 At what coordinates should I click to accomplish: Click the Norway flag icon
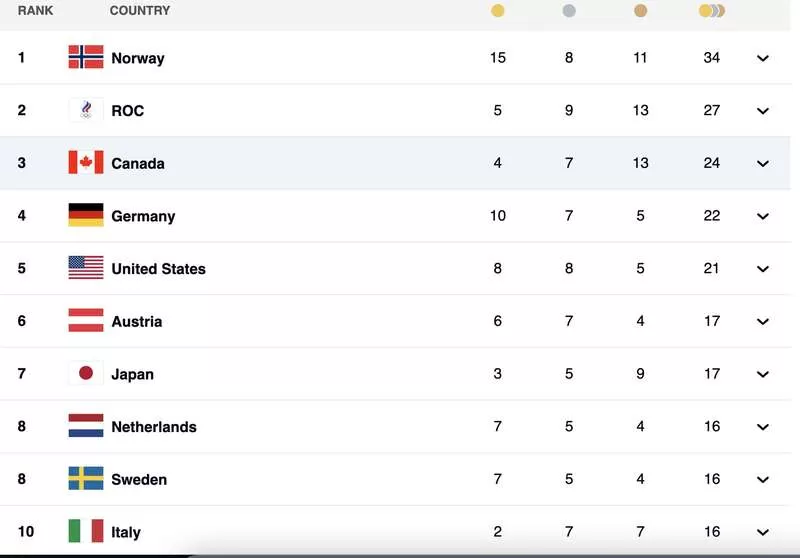[86, 57]
